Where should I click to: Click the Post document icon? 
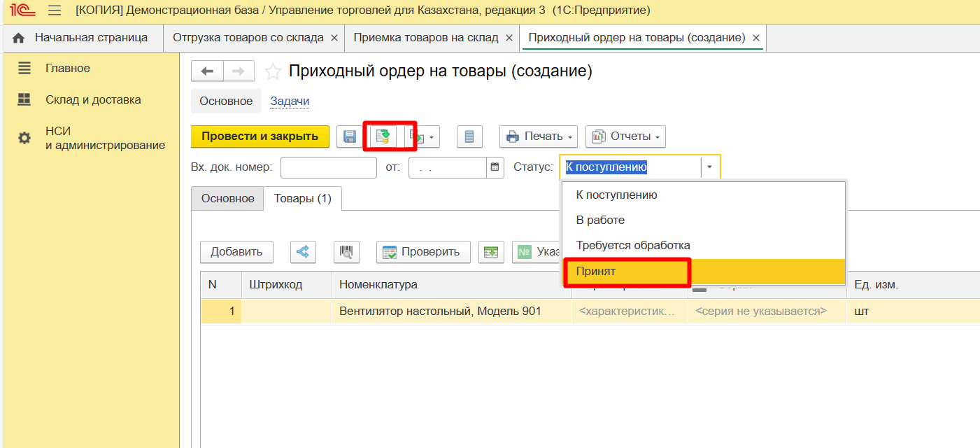pos(382,136)
